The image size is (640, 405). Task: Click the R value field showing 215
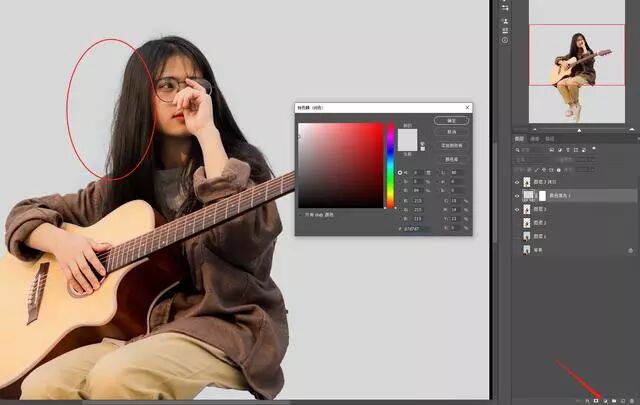(418, 201)
